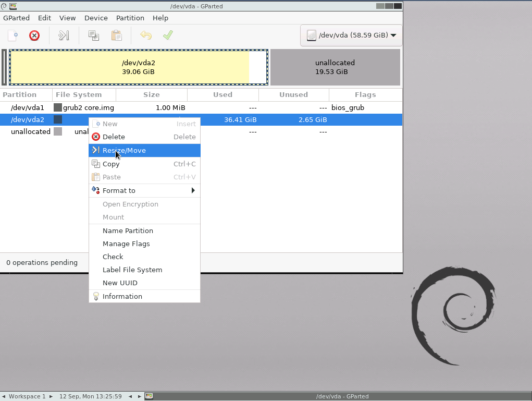
Task: Open the Partition menu
Action: coord(130,18)
